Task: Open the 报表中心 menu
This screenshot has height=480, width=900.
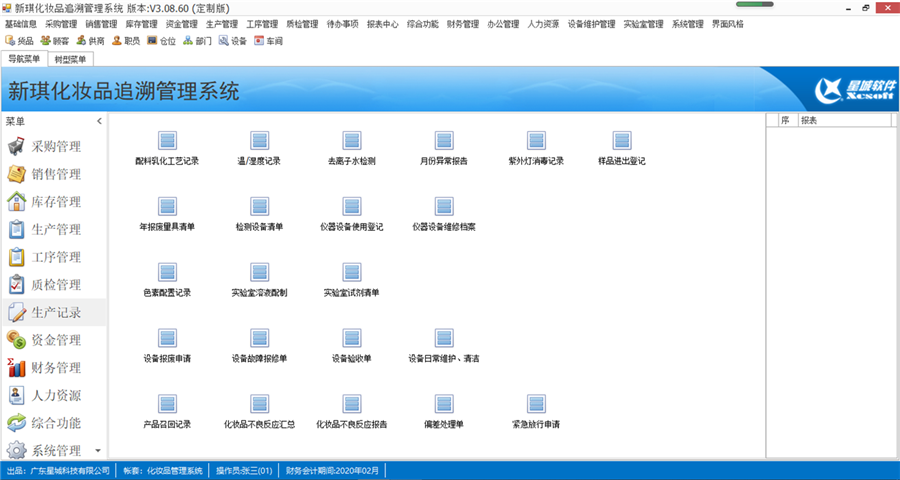Action: (x=383, y=24)
